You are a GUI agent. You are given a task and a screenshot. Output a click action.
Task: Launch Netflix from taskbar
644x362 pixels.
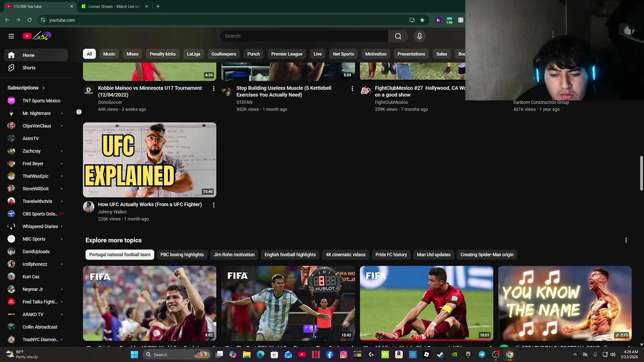tap(316, 354)
